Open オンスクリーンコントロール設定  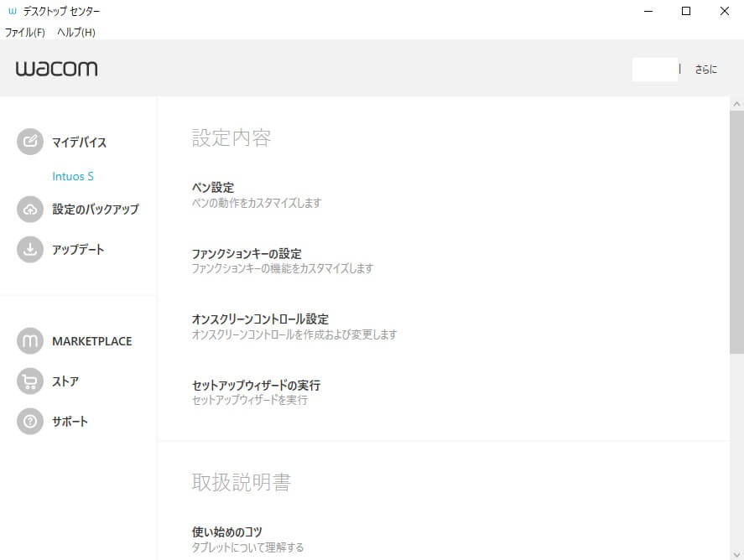(x=260, y=319)
